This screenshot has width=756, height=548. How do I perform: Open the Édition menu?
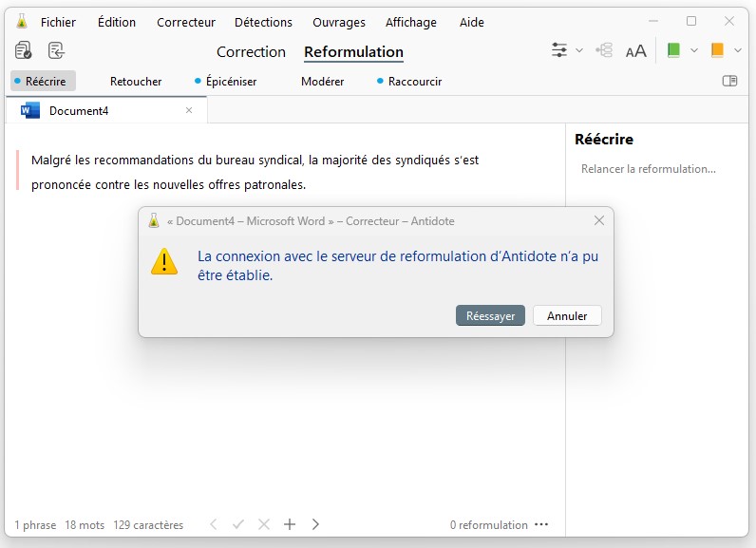tap(117, 22)
